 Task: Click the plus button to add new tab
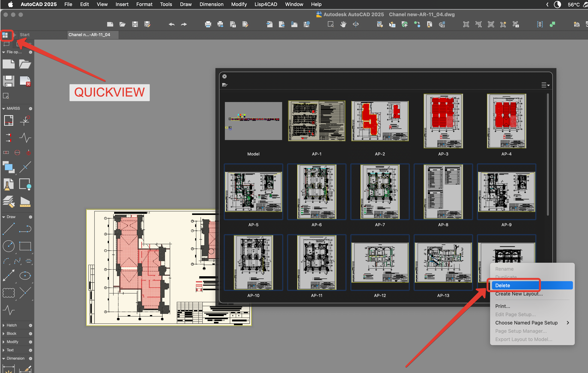(x=14, y=35)
